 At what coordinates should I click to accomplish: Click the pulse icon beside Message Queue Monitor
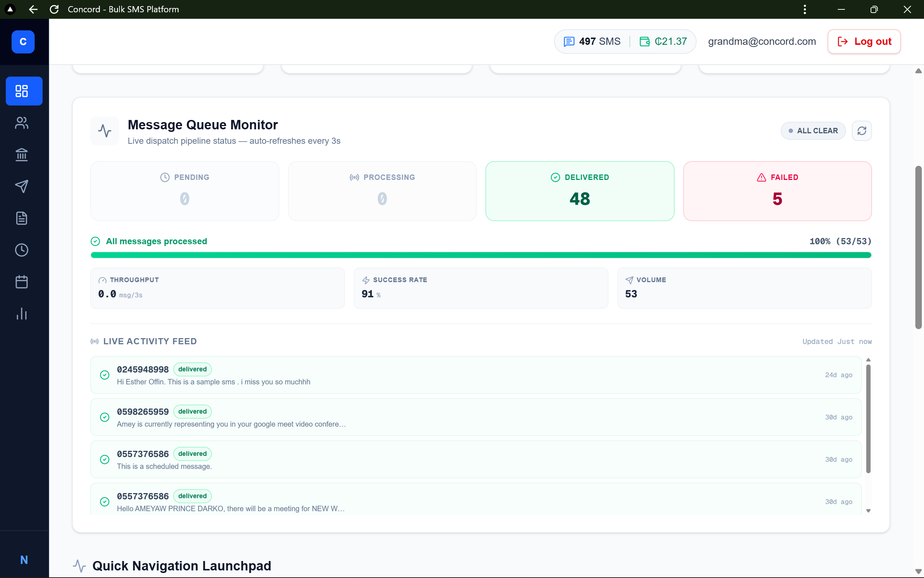tap(105, 131)
